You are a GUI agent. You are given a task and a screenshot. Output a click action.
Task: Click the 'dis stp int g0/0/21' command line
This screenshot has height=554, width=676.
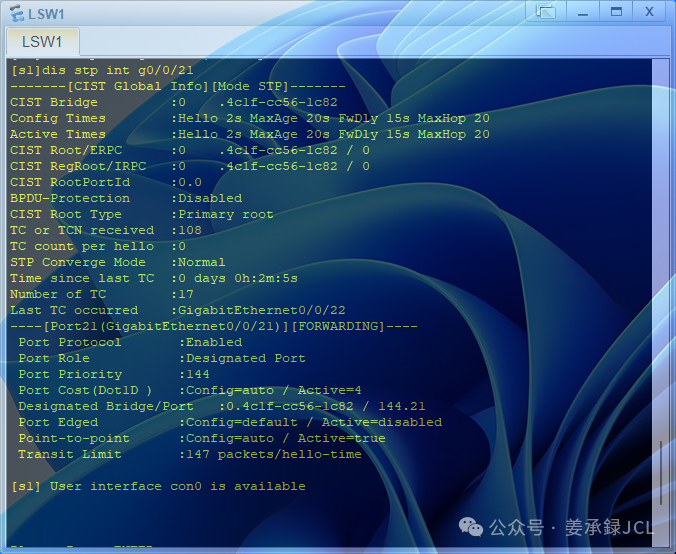coord(102,70)
